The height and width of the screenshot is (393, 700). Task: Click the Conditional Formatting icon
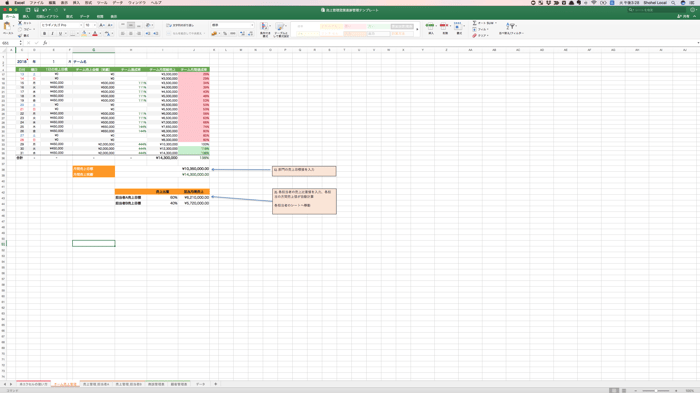[x=264, y=27]
